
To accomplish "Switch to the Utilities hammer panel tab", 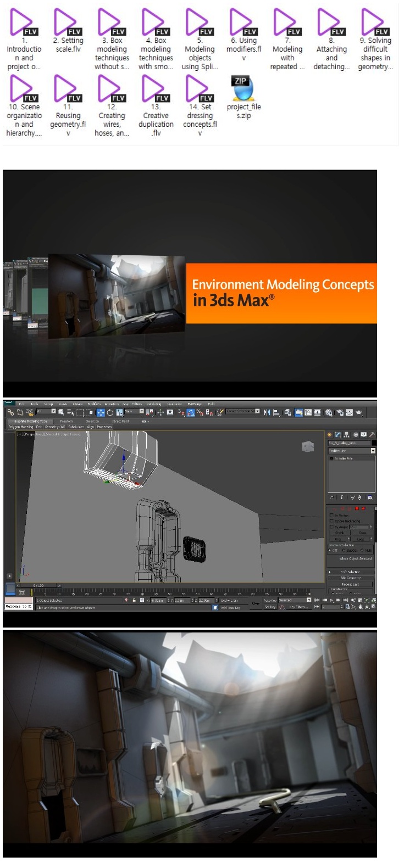I will click(372, 434).
